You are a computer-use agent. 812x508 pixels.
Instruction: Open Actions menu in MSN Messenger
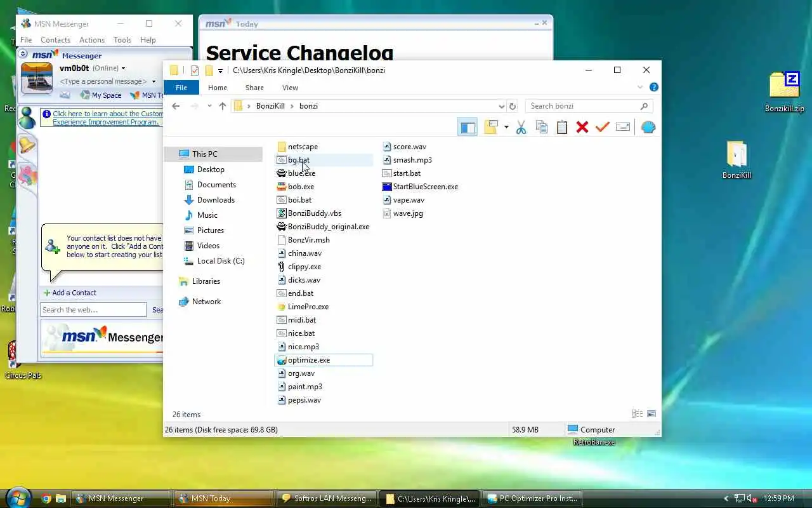click(92, 40)
